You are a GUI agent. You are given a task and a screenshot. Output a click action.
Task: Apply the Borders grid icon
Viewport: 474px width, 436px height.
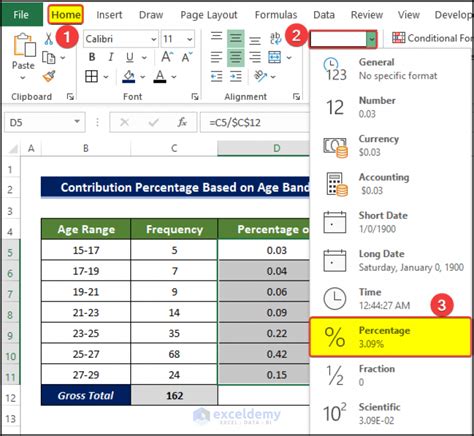[91, 76]
